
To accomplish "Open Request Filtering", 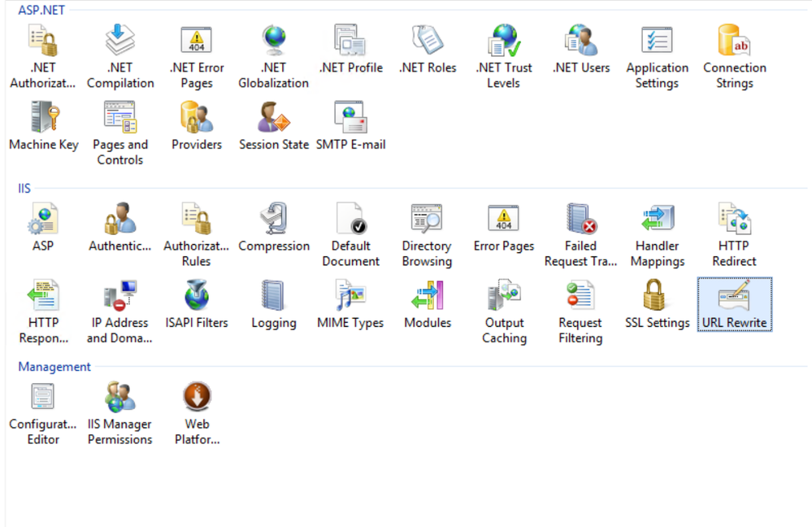I will (580, 312).
